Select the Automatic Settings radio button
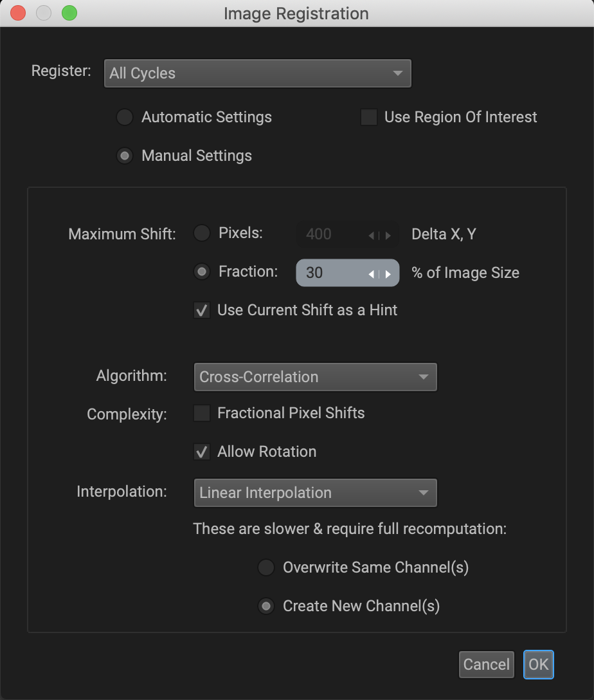This screenshot has width=594, height=700. [x=125, y=117]
